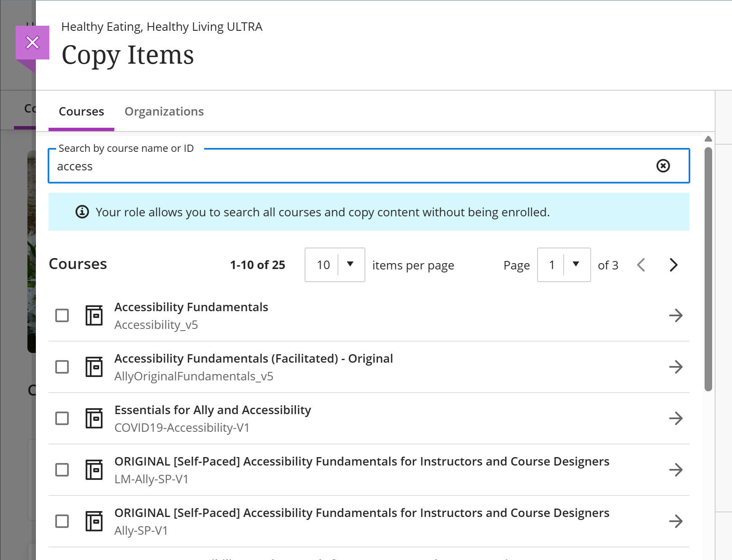
Task: Open the page number dropdown
Action: click(564, 265)
